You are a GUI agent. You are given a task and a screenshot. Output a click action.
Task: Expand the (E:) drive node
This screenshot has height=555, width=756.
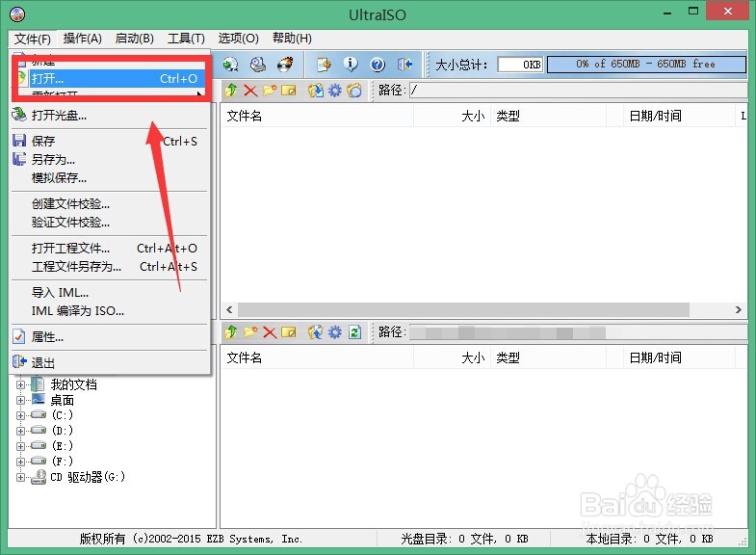[20, 446]
